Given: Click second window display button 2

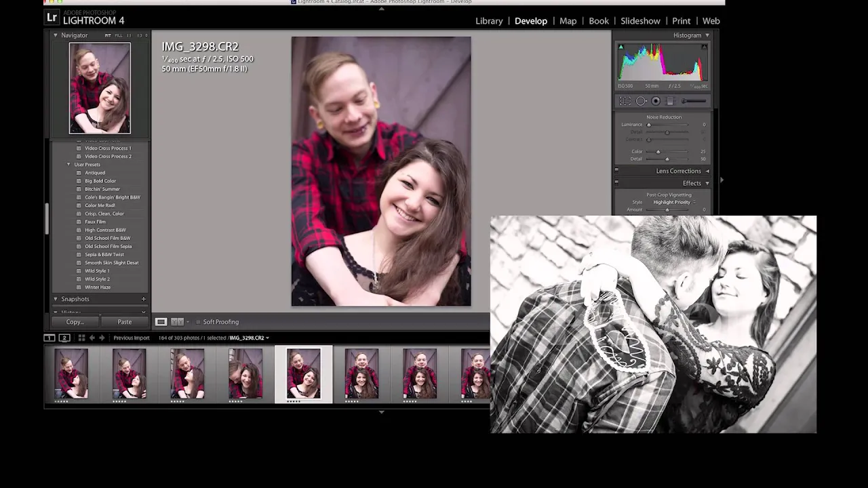Looking at the screenshot, I should [64, 338].
